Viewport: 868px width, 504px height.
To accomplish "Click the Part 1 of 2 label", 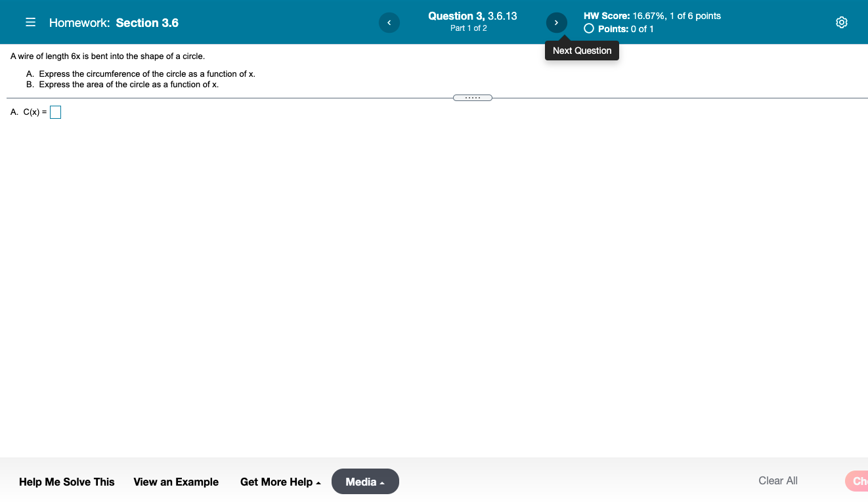I will pyautogui.click(x=469, y=28).
